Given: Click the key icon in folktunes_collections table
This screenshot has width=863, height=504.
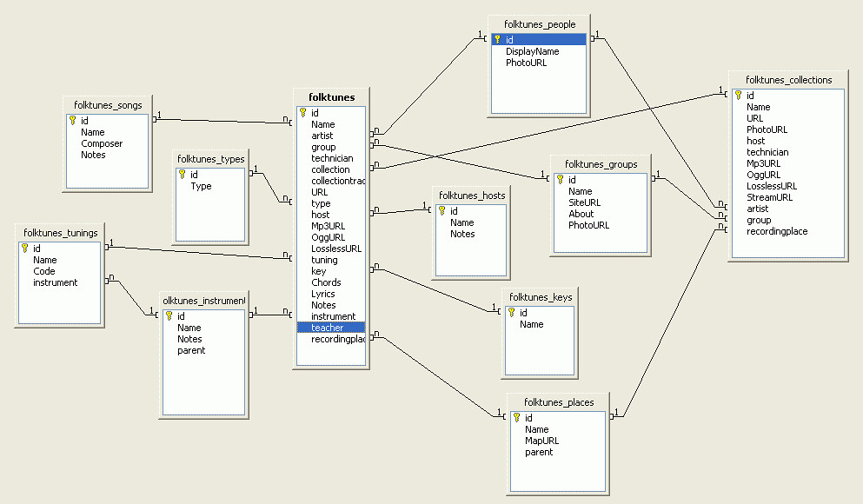Looking at the screenshot, I should [x=739, y=96].
